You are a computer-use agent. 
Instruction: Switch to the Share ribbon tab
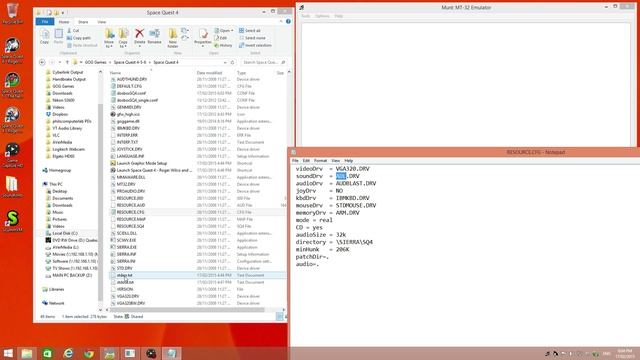[83, 22]
